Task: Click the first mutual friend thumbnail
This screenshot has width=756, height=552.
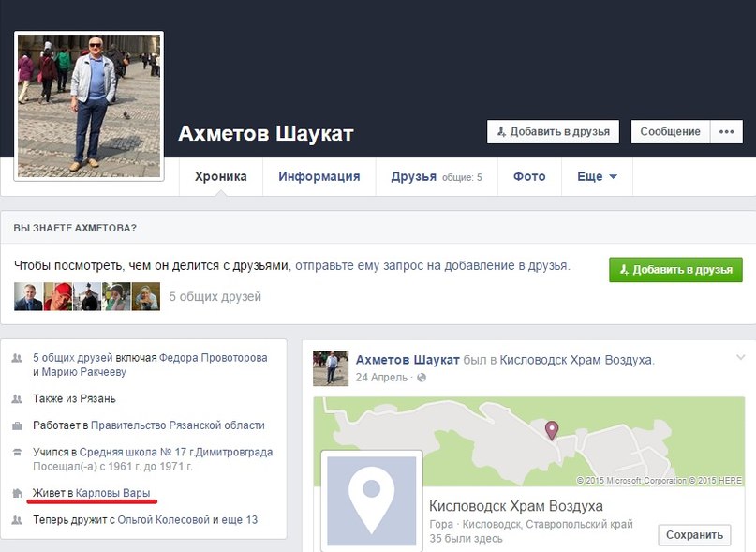Action: (x=28, y=297)
